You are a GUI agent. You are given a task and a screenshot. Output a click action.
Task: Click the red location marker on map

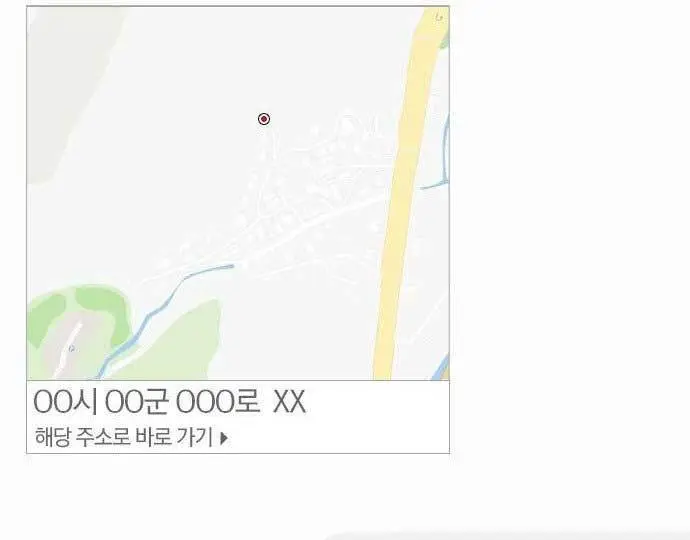(264, 119)
